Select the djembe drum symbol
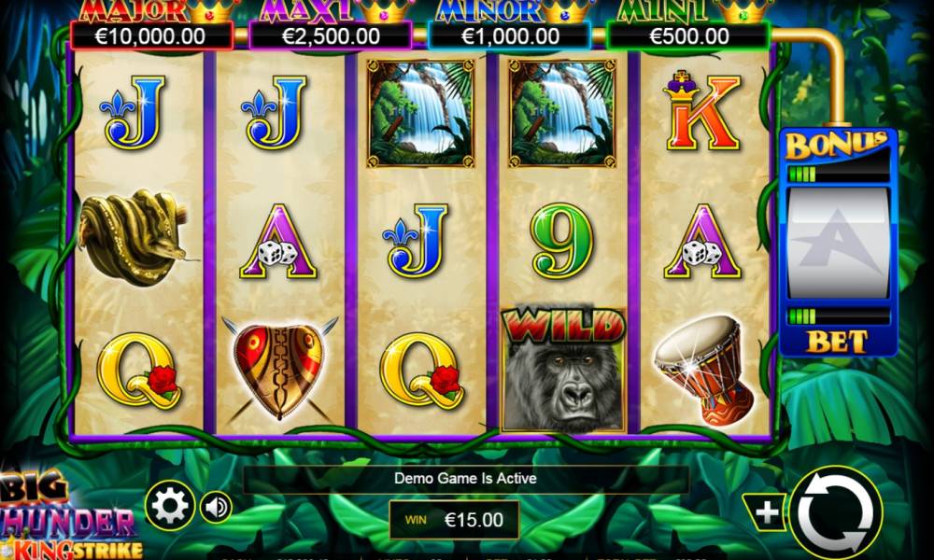The image size is (934, 560). (704, 369)
